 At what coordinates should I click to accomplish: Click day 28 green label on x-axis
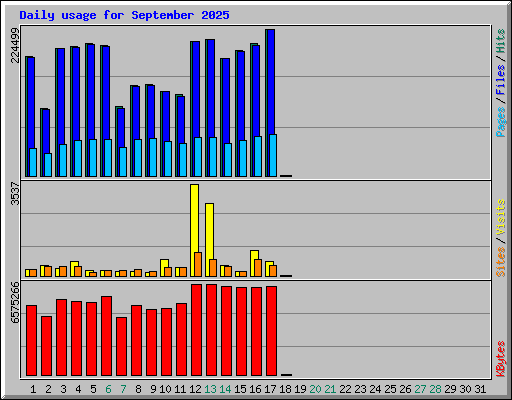coord(436,389)
